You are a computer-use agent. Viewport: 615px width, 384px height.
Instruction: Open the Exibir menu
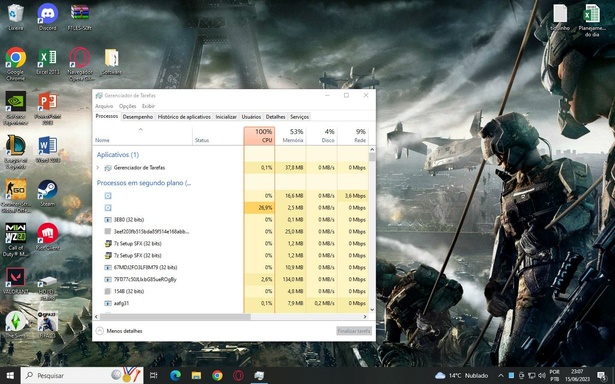(148, 106)
